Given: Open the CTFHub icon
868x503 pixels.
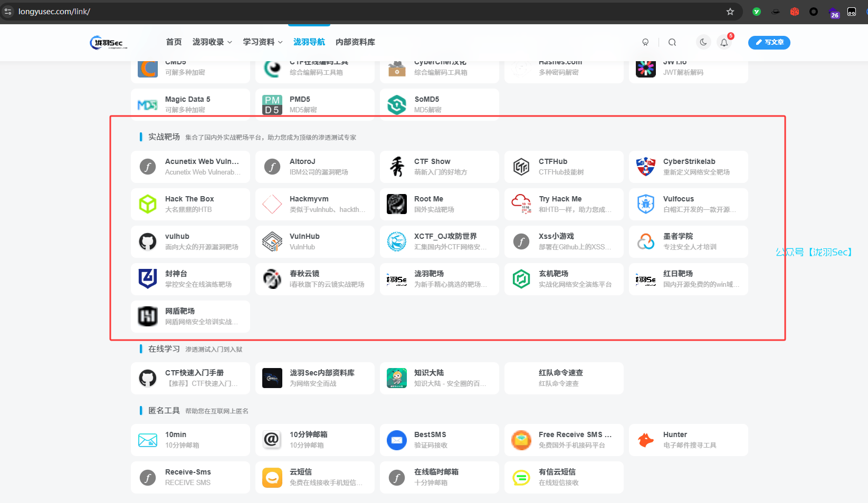Looking at the screenshot, I should (521, 167).
